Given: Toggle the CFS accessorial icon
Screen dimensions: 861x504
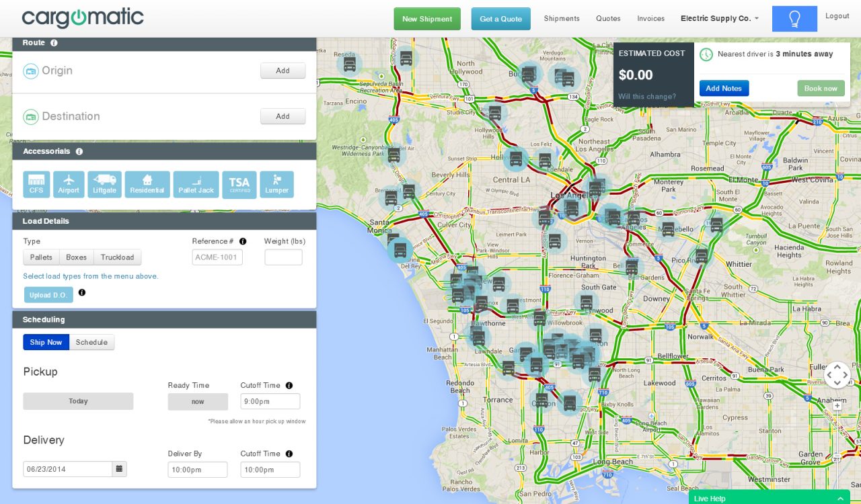Looking at the screenshot, I should (36, 184).
